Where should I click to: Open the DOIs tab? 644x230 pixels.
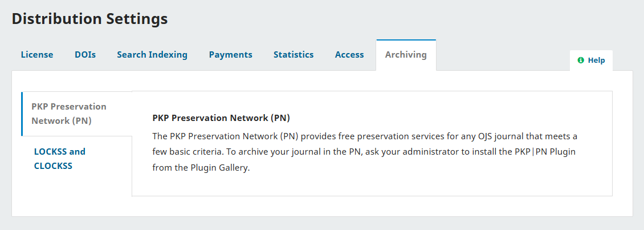pyautogui.click(x=85, y=55)
